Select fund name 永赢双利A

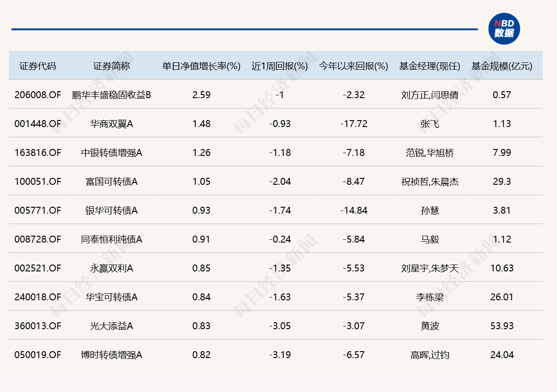click(x=112, y=268)
